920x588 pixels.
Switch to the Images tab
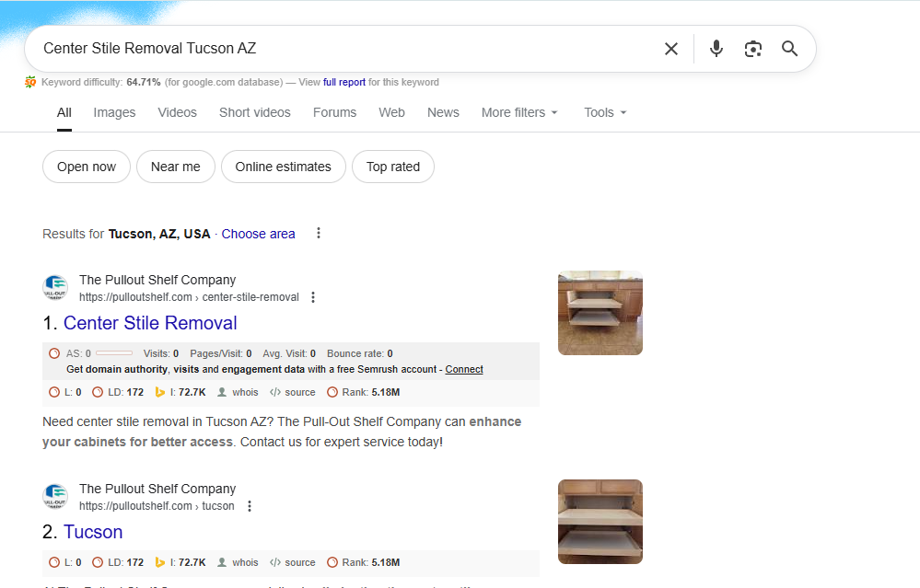114,112
